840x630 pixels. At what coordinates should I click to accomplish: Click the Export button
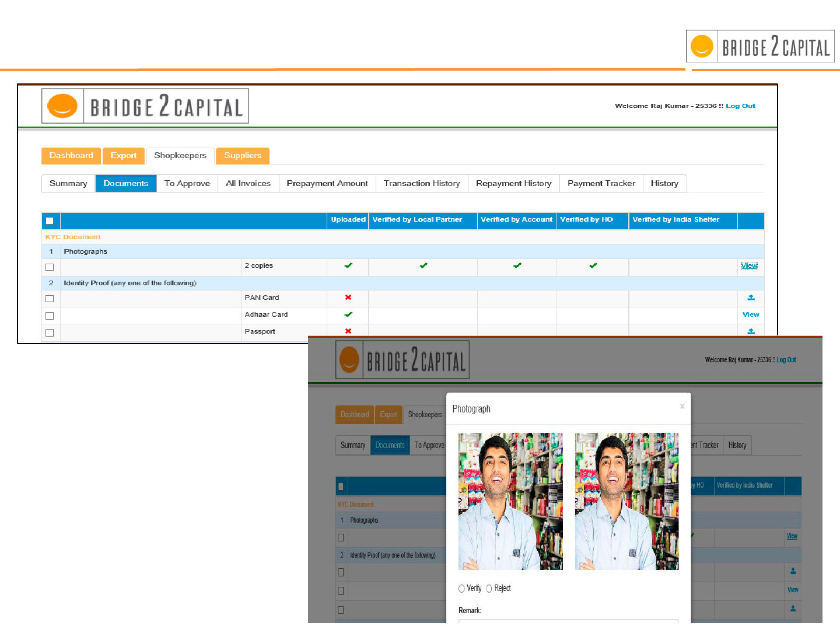123,156
